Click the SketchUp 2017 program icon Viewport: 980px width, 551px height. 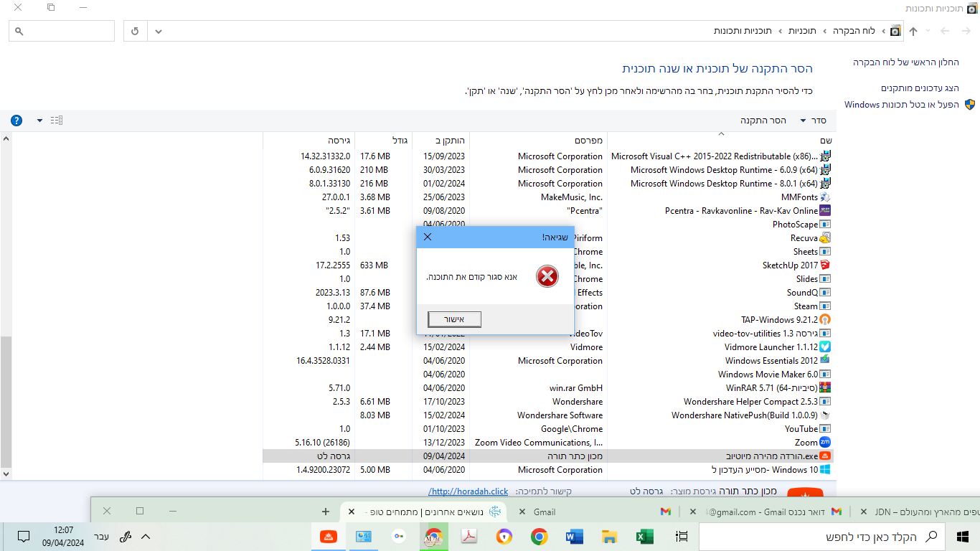(x=825, y=265)
